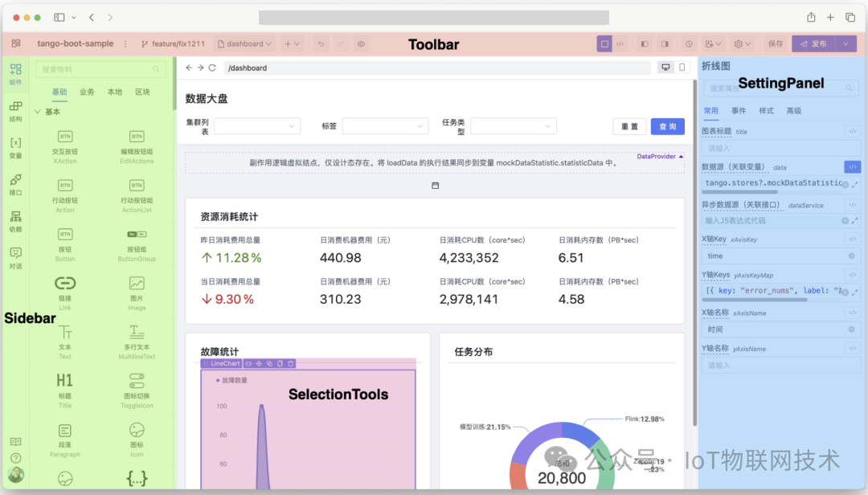868x495 pixels.
Task: Select the ActionList 行动按钮组 component
Action: click(137, 196)
